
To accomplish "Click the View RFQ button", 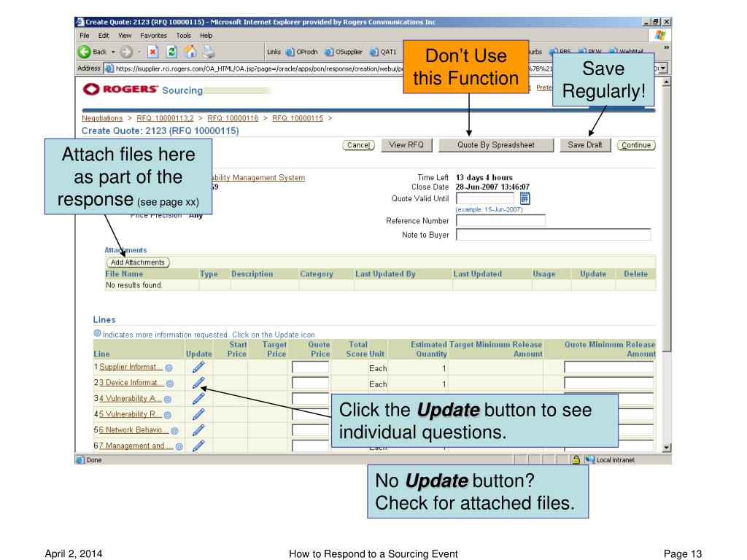I will [406, 145].
